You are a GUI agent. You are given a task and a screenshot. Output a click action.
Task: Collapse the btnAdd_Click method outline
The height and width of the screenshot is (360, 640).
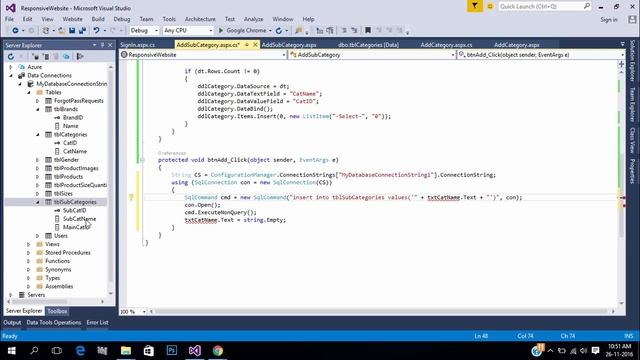142,160
